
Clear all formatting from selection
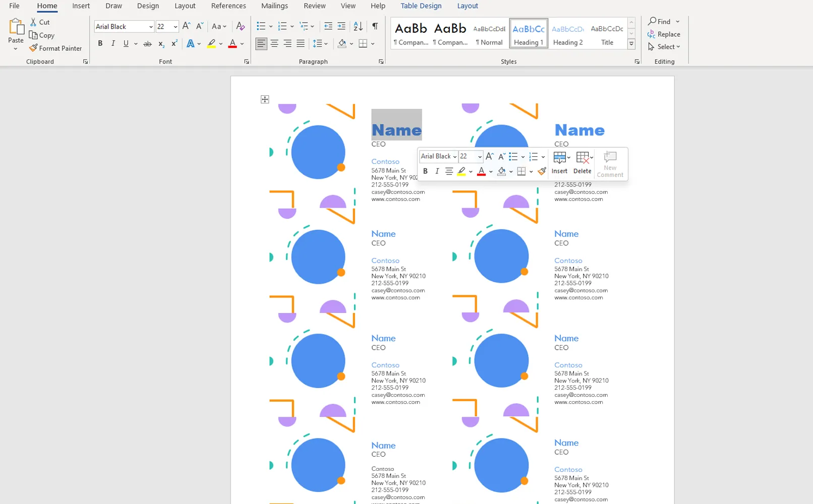[241, 26]
